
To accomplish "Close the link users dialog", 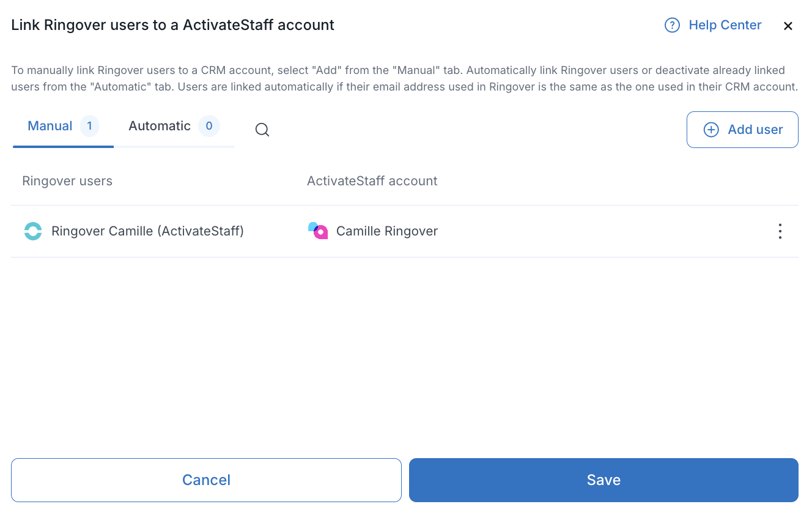I will pos(788,26).
